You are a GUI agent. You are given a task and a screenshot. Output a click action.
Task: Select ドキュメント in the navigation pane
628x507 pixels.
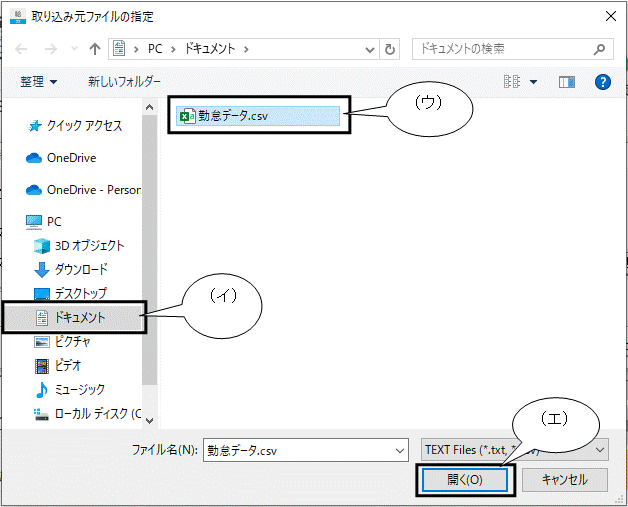74,318
